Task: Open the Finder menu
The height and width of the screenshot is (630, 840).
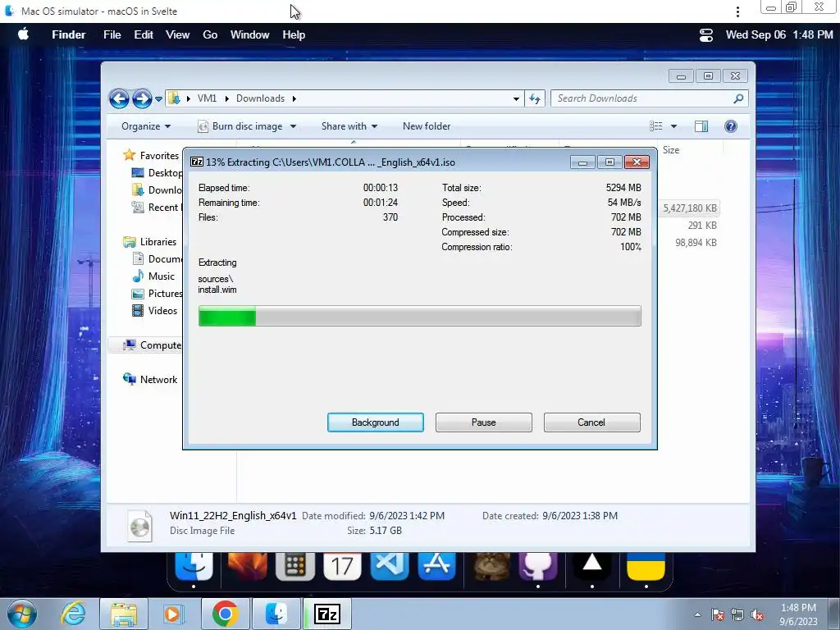Action: tap(69, 34)
